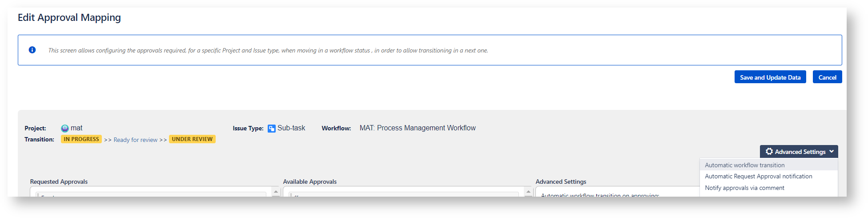Click MAT: Process Management Workflow name
868x218 pixels.
418,128
